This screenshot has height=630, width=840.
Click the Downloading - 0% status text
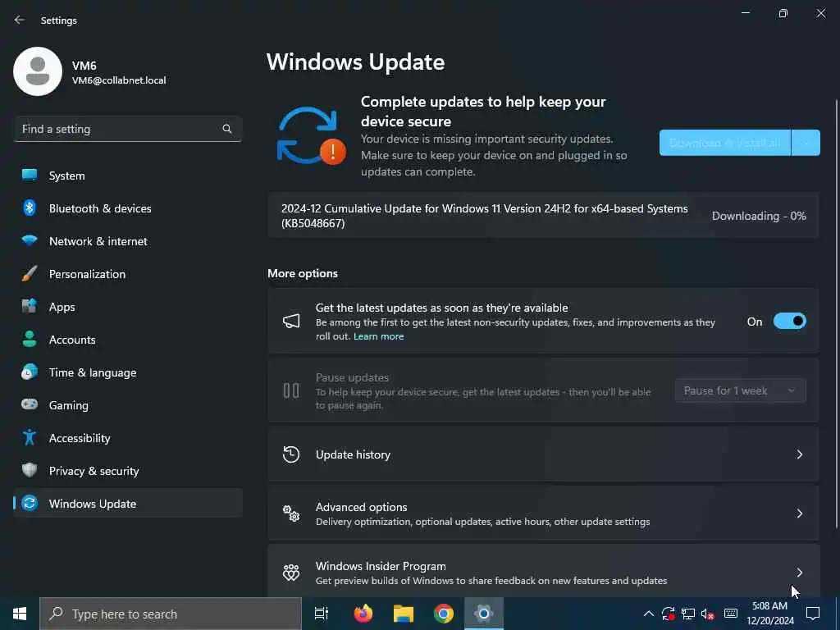tap(759, 216)
